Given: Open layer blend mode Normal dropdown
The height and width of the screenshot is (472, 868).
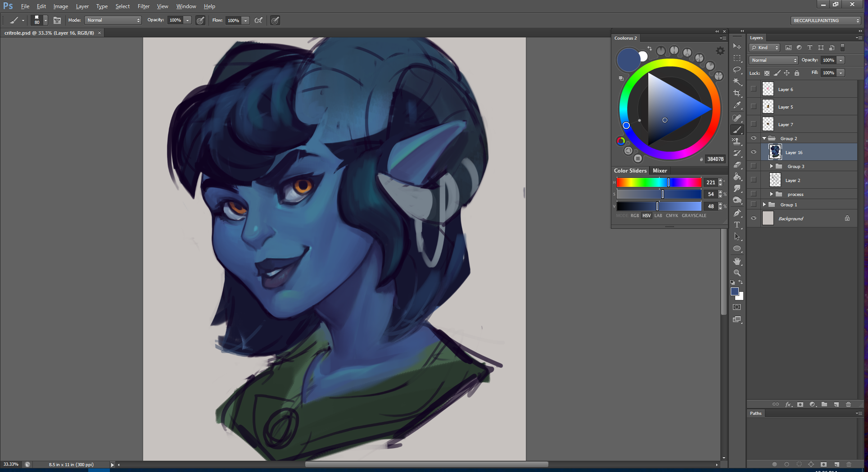Looking at the screenshot, I should pyautogui.click(x=773, y=60).
